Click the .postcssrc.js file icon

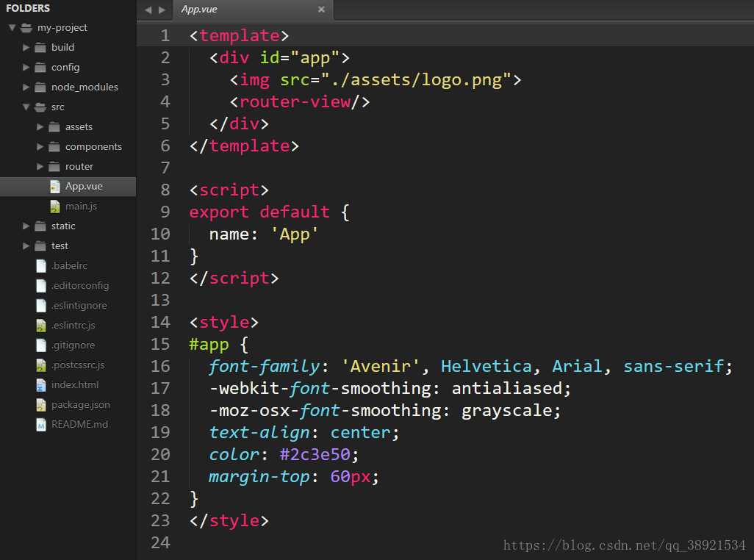[x=41, y=365]
